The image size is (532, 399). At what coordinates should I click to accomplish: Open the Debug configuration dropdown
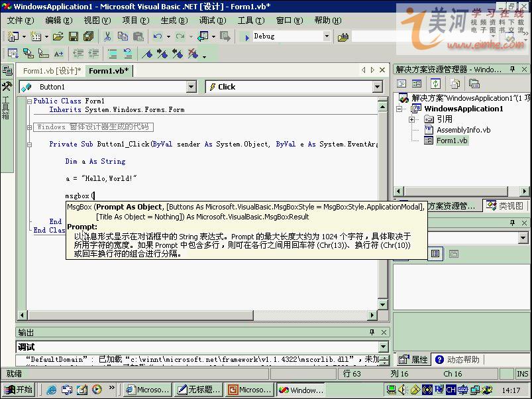coord(327,36)
